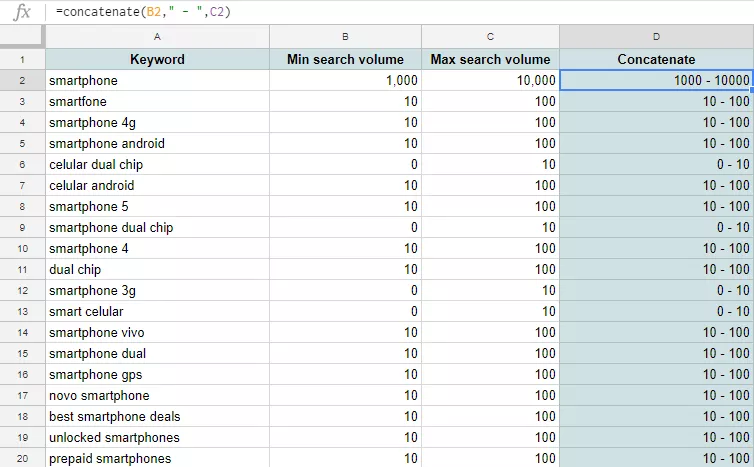
Task: Select row header 10
Action: pos(23,249)
